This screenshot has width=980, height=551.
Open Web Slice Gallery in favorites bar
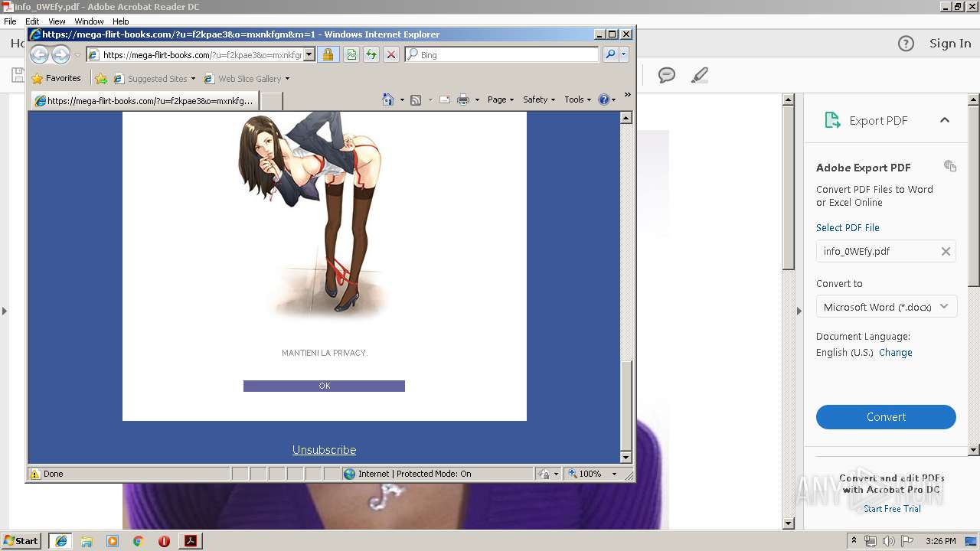tap(247, 78)
